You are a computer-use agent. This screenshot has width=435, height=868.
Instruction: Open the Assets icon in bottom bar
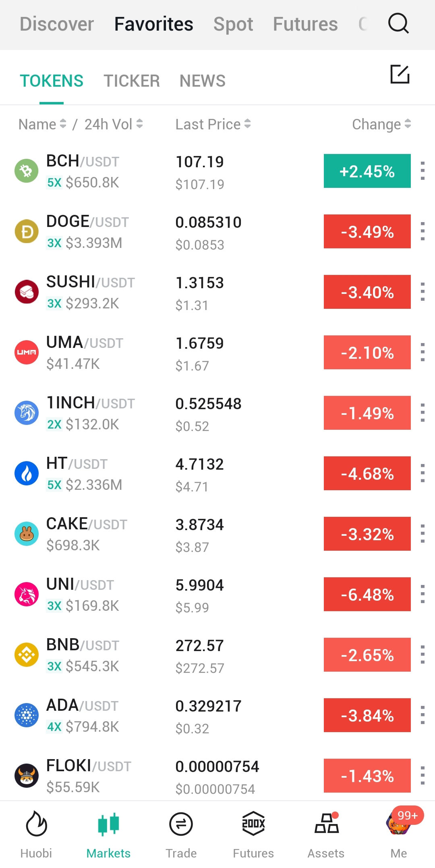326,823
